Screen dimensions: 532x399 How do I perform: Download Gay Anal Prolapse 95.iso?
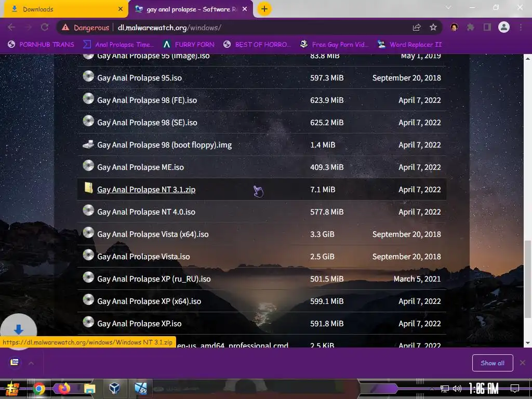pyautogui.click(x=139, y=78)
